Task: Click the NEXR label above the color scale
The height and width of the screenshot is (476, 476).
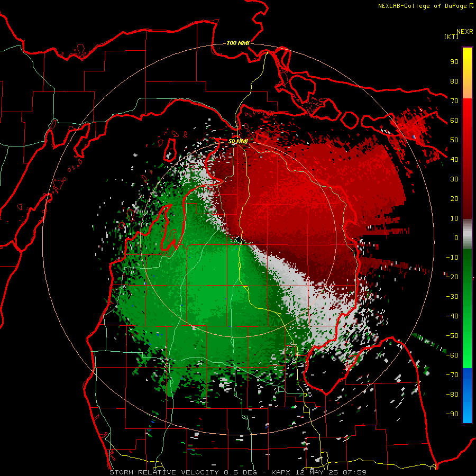Action: point(464,32)
